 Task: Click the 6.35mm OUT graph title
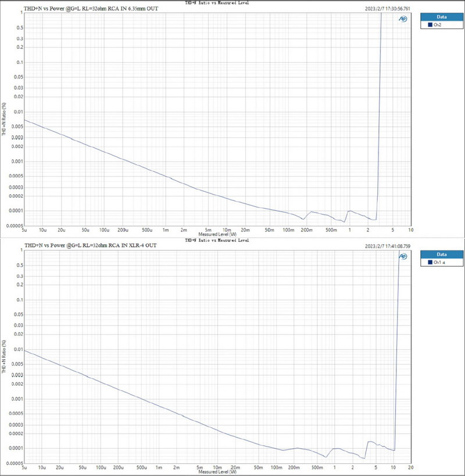point(90,9)
